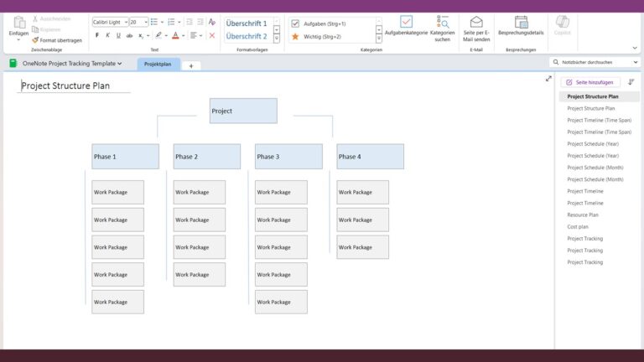Select the Phase 3 box
644x362 pixels.
pos(288,157)
